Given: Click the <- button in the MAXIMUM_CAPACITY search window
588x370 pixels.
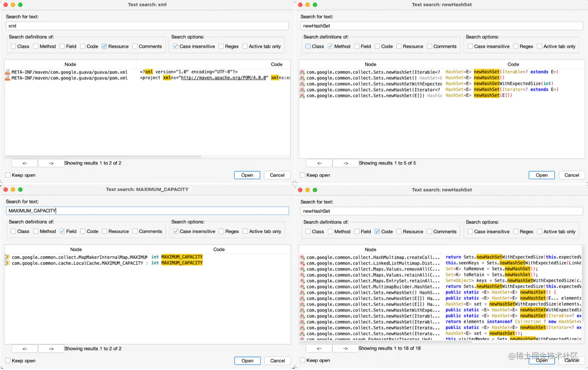Looking at the screenshot, I should tap(25, 348).
